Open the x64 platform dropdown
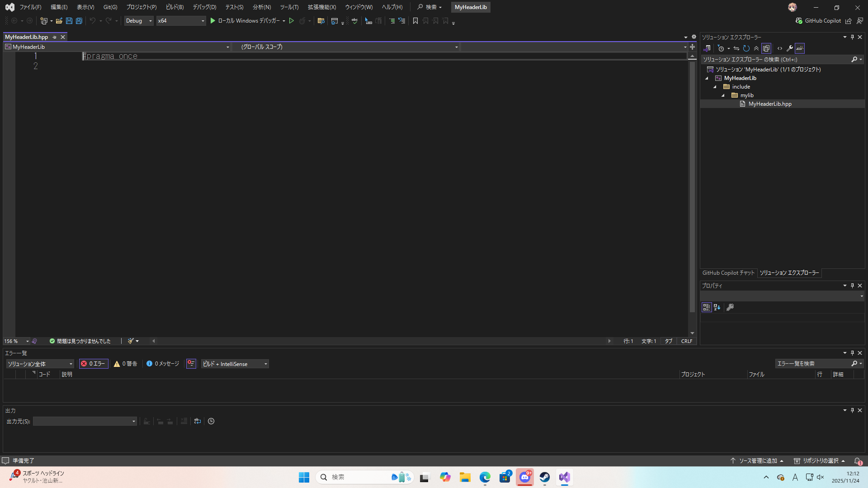Image resolution: width=868 pixels, height=488 pixels. pos(181,21)
